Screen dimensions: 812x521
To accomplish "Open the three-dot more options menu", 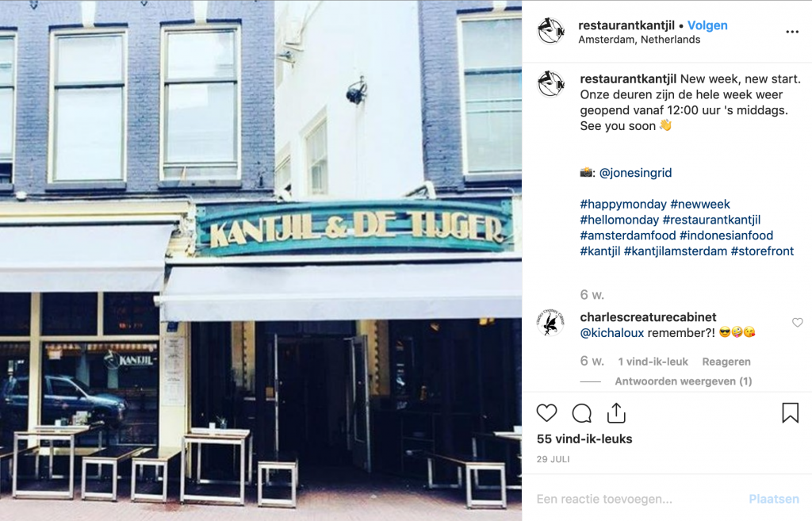I will pyautogui.click(x=792, y=32).
